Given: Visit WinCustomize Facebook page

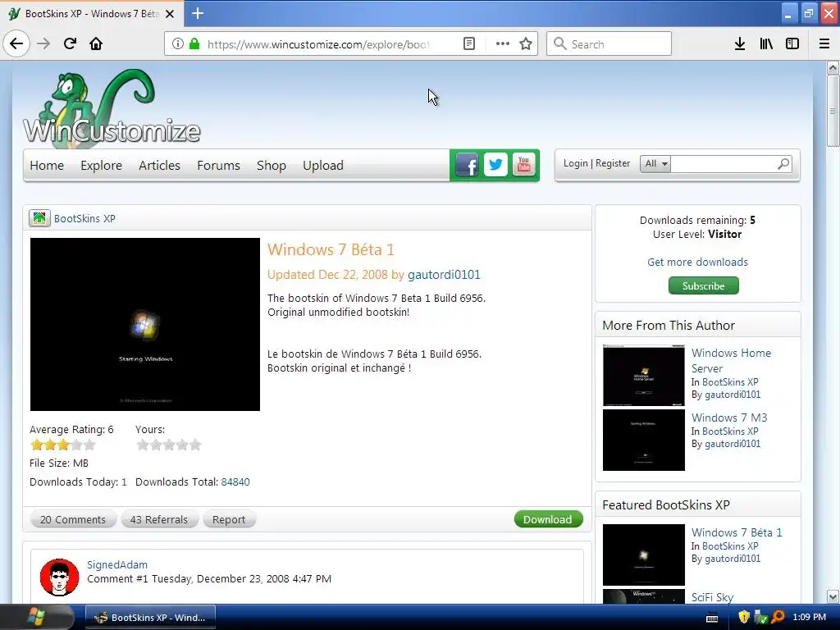Looking at the screenshot, I should coord(467,165).
